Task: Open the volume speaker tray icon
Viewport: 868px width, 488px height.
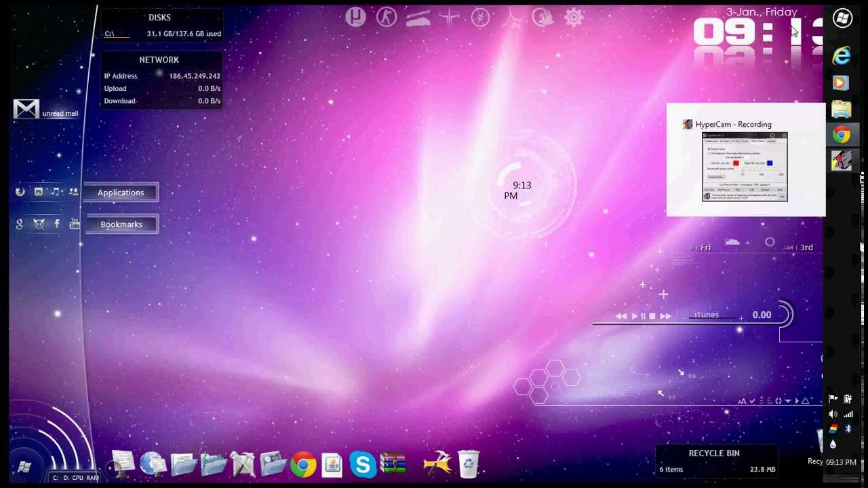Action: point(833,414)
